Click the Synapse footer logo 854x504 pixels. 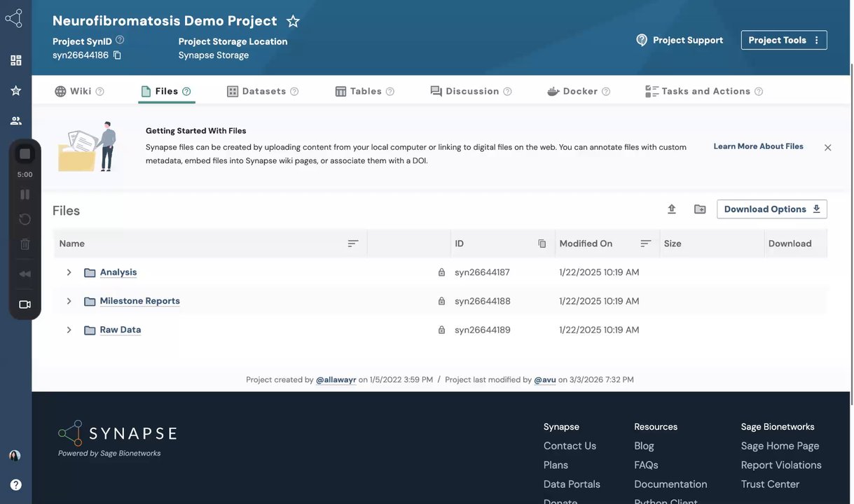[117, 434]
